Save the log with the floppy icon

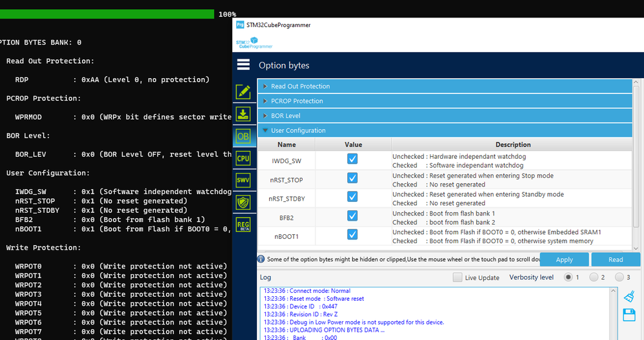pyautogui.click(x=629, y=315)
